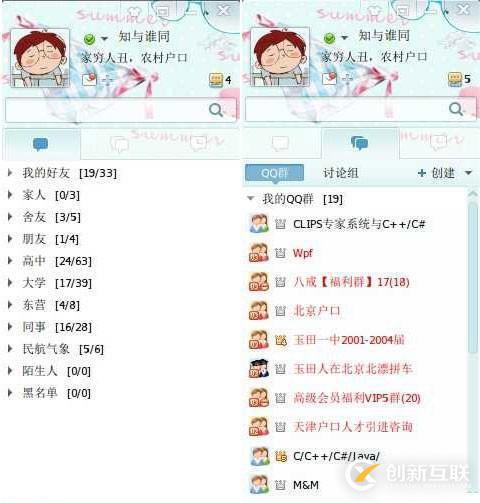The height and width of the screenshot is (503, 480).
Task: Click the M&M group avatar icon
Action: (x=259, y=484)
